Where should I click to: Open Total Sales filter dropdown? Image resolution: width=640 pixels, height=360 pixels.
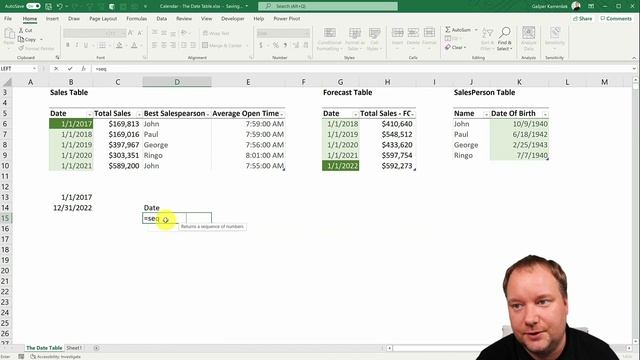pos(139,114)
